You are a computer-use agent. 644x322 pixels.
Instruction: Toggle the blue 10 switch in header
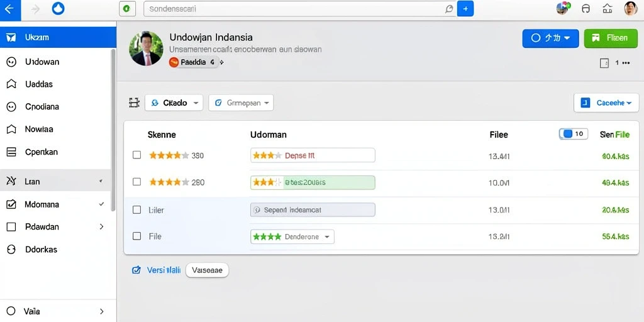pos(574,134)
